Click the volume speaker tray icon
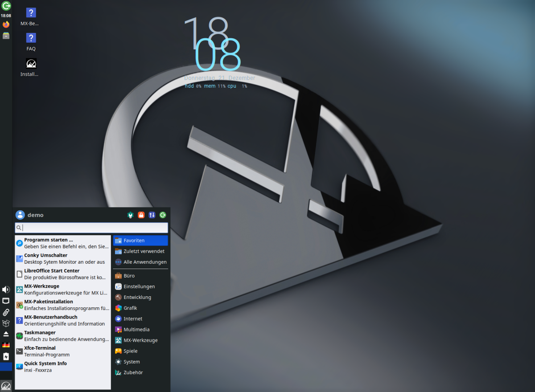Viewport: 535px width, 392px height. click(x=6, y=290)
